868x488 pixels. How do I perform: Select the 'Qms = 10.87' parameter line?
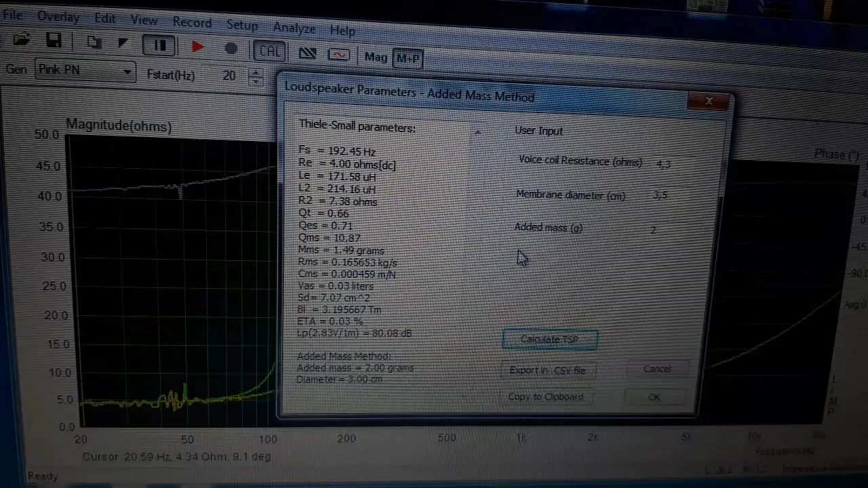click(x=330, y=238)
